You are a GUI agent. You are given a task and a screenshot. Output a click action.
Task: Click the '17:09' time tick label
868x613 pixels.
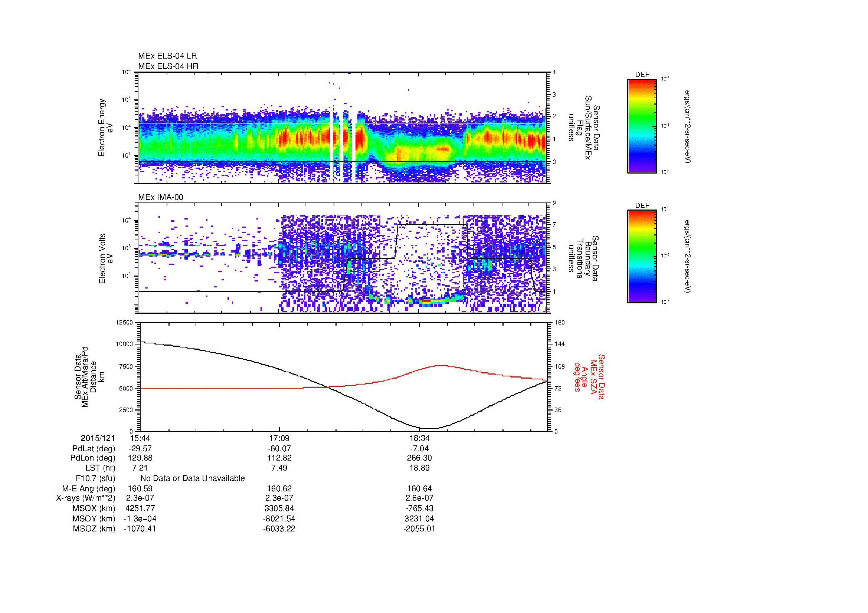tap(279, 438)
